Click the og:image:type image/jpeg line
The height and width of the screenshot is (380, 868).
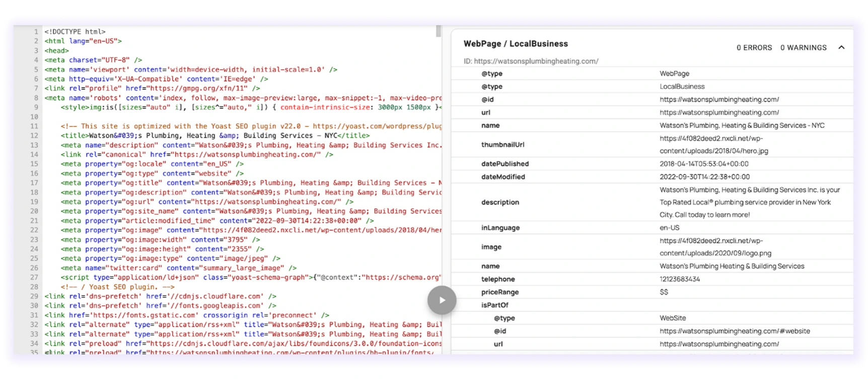(x=171, y=259)
